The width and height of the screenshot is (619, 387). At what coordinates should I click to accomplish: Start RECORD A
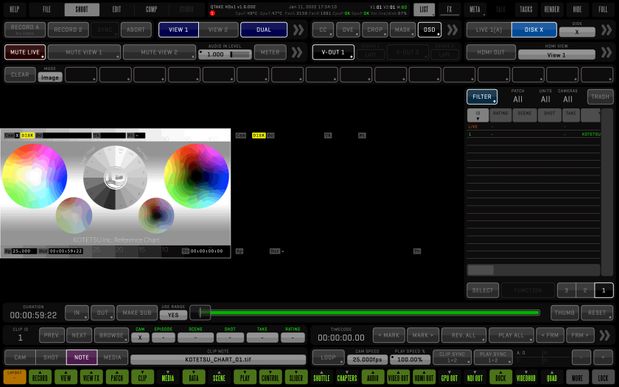coord(25,30)
